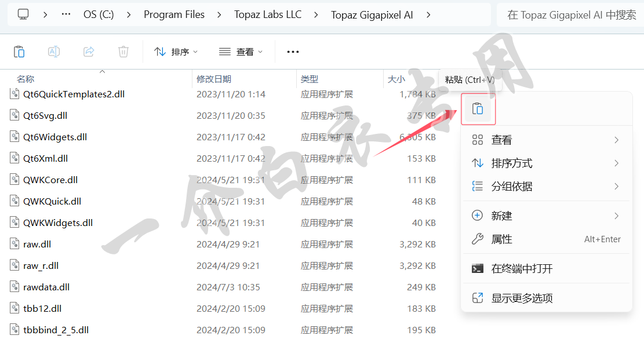The width and height of the screenshot is (644, 339).
Task: Open the 排序 sort dropdown in toolbar
Action: click(176, 52)
